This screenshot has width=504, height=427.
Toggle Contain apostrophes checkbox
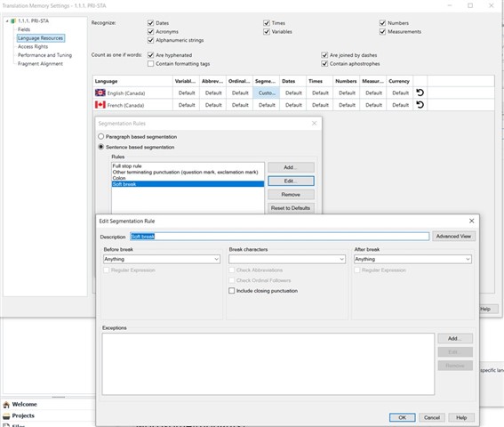pos(324,64)
